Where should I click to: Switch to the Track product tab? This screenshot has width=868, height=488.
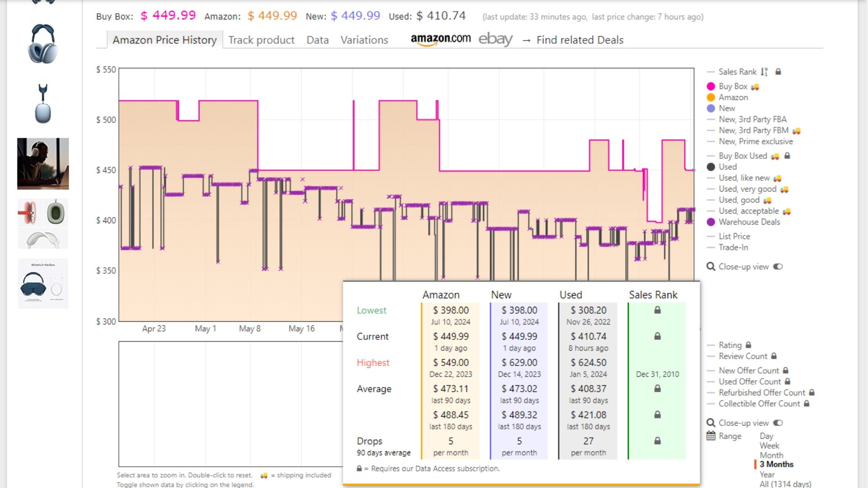click(261, 40)
